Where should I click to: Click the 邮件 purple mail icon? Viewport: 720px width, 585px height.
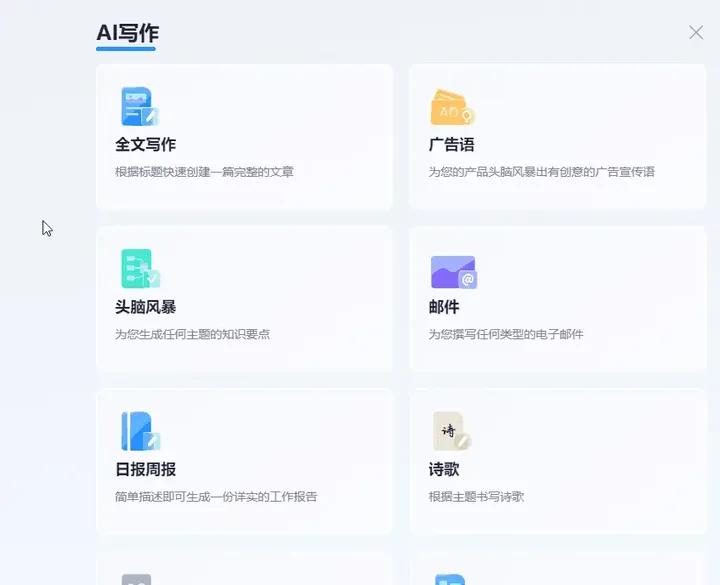[453, 272]
